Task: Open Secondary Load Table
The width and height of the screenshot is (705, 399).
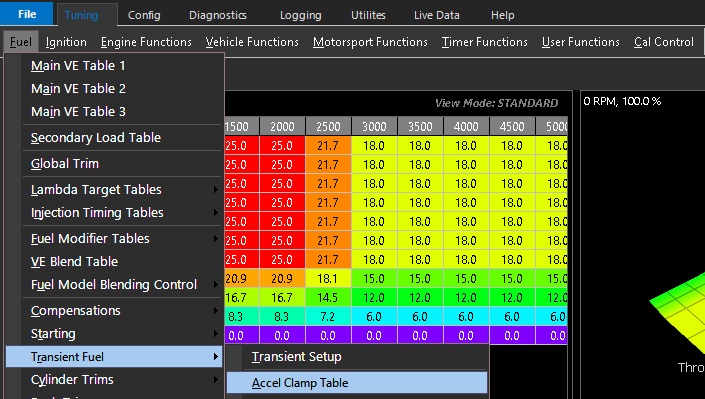Action: [x=114, y=138]
